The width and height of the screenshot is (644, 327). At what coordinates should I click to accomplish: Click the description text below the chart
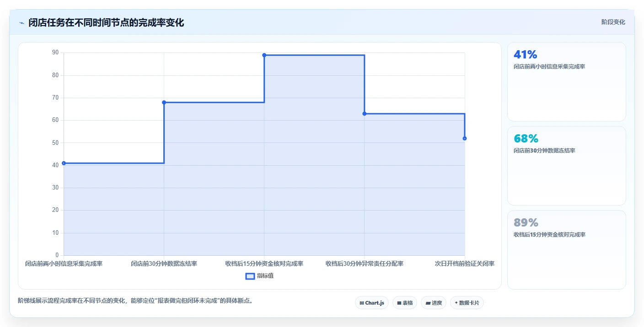pos(135,301)
